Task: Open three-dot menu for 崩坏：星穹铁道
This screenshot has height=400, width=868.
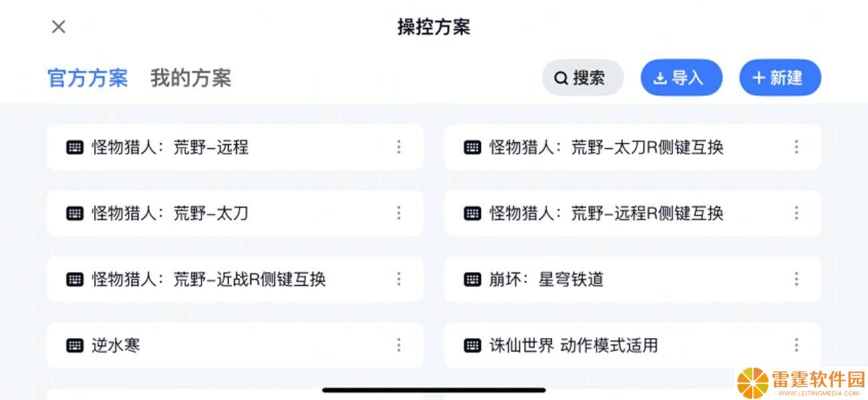Action: (797, 279)
